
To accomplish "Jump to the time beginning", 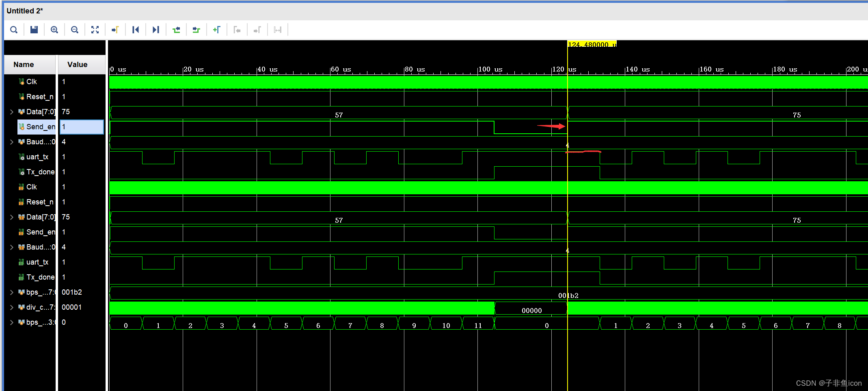I will coord(136,30).
